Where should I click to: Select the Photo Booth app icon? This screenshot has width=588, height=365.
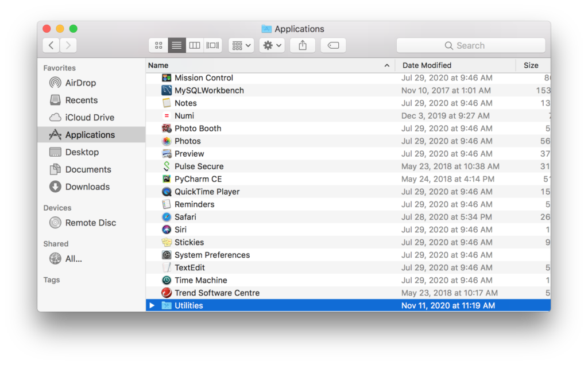coord(167,129)
